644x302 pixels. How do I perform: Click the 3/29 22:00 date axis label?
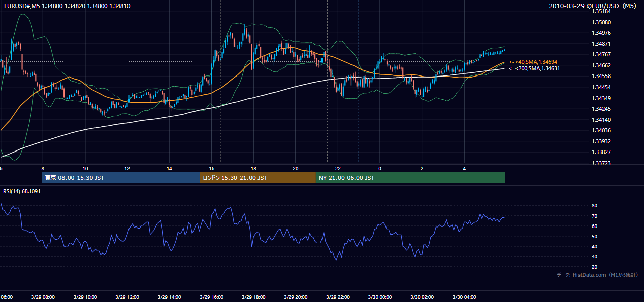[337, 297]
